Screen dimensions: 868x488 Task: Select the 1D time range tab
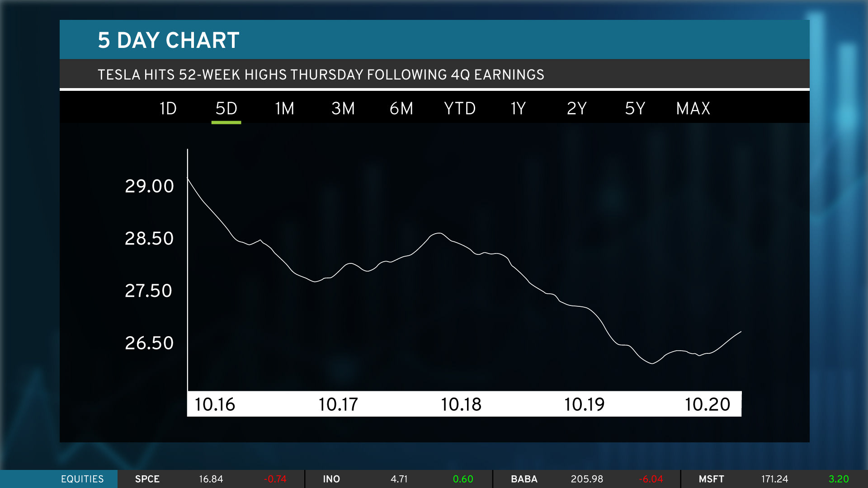pos(168,108)
